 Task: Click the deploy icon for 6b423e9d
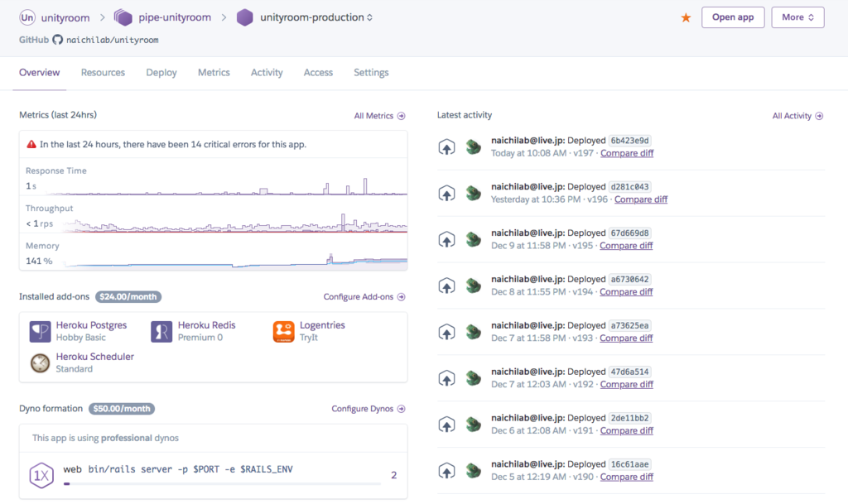(x=446, y=147)
